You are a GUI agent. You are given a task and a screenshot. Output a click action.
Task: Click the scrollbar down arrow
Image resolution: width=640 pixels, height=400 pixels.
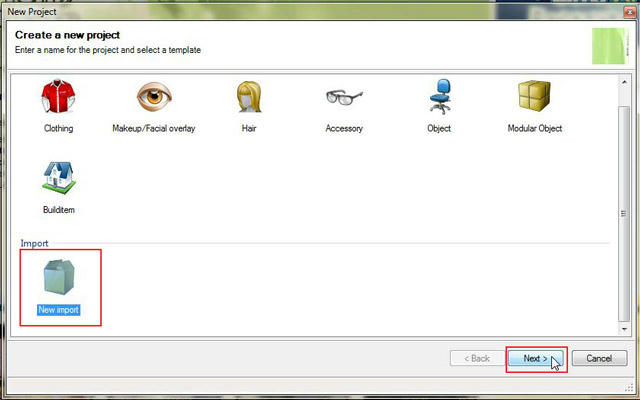pos(624,329)
